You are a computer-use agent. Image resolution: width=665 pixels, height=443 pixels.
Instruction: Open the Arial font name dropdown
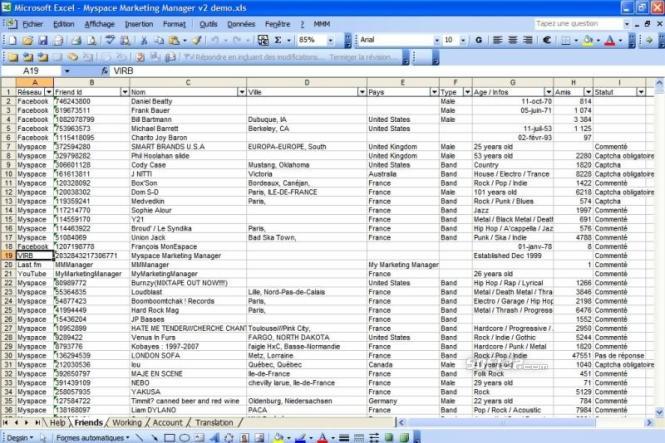[436, 40]
